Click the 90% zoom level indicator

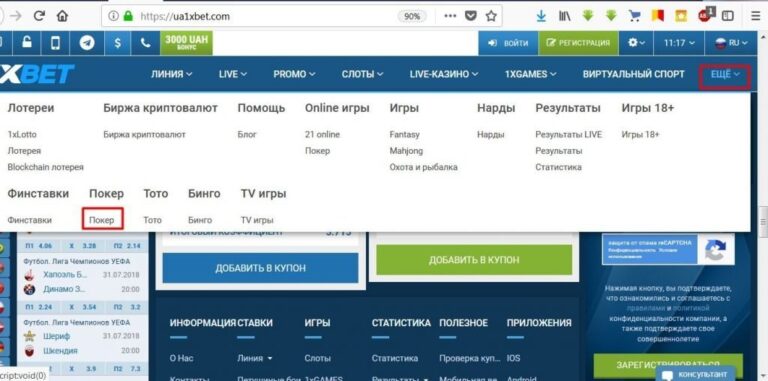[x=412, y=16]
